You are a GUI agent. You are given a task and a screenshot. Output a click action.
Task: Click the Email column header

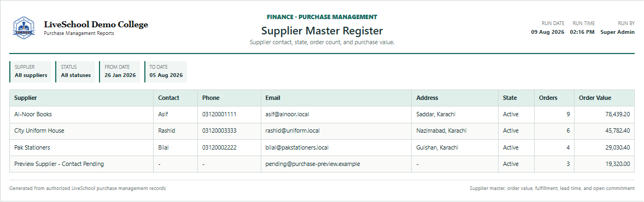336,98
